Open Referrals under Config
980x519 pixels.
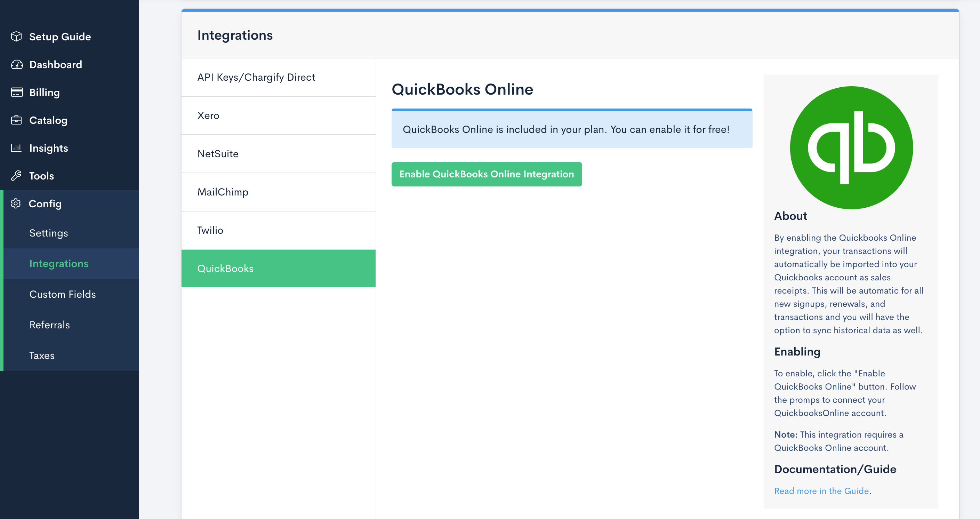(x=71, y=325)
